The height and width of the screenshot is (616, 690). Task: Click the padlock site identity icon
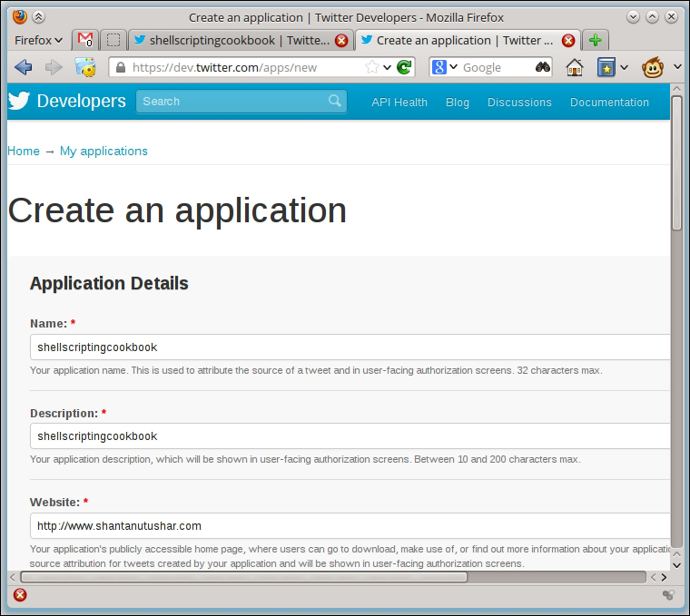[120, 67]
